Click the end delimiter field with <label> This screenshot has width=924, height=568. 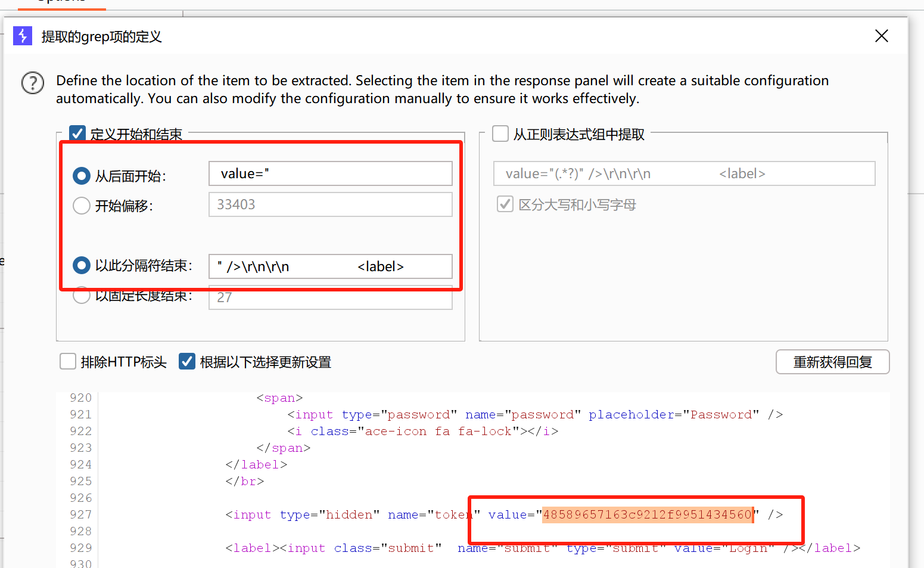[330, 266]
